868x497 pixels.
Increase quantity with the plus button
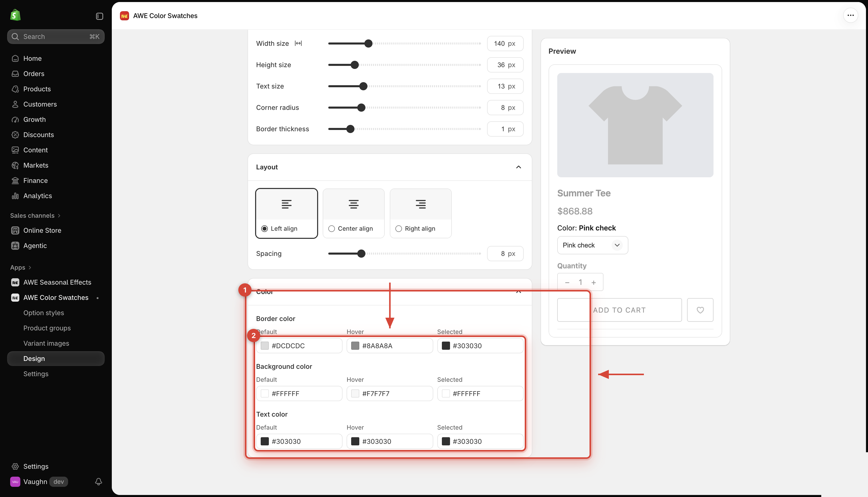point(594,282)
